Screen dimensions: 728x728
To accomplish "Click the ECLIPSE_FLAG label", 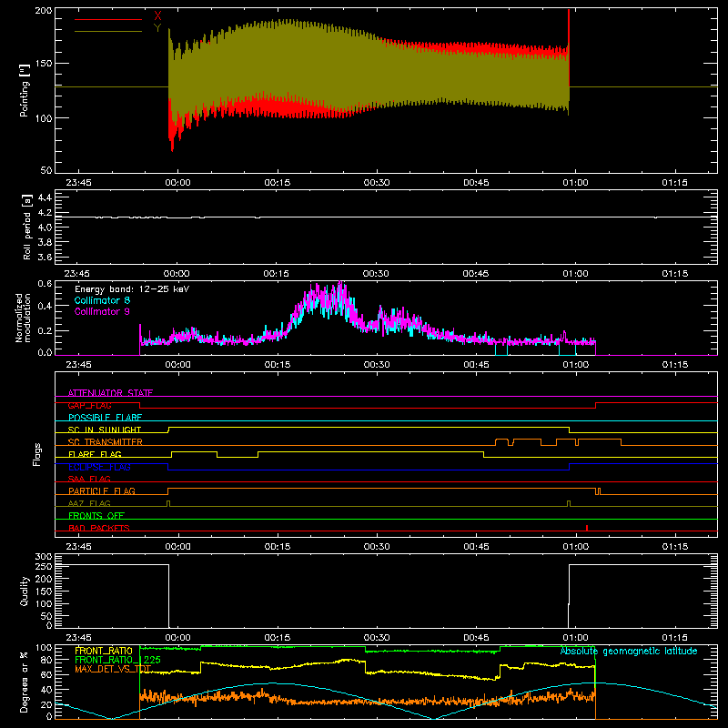I will pos(99,467).
